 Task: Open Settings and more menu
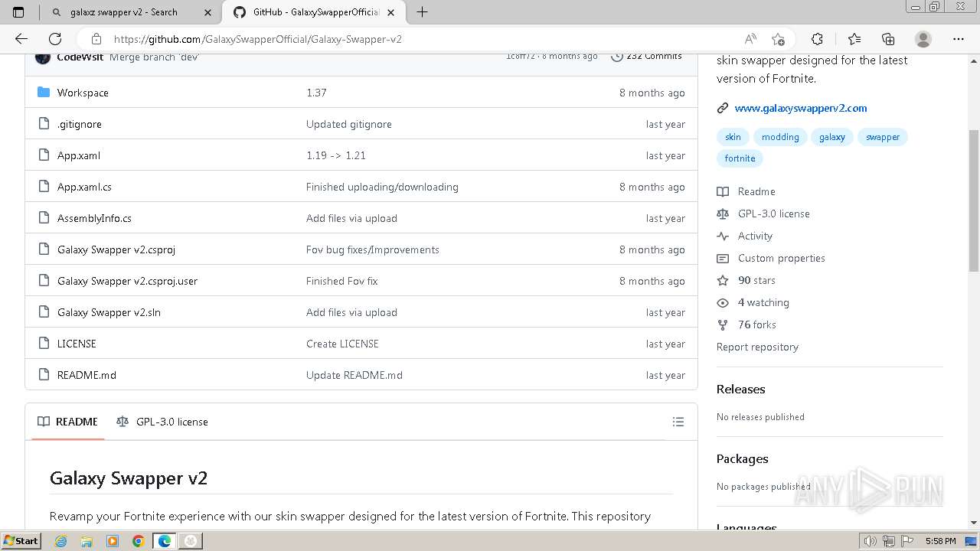click(x=959, y=39)
